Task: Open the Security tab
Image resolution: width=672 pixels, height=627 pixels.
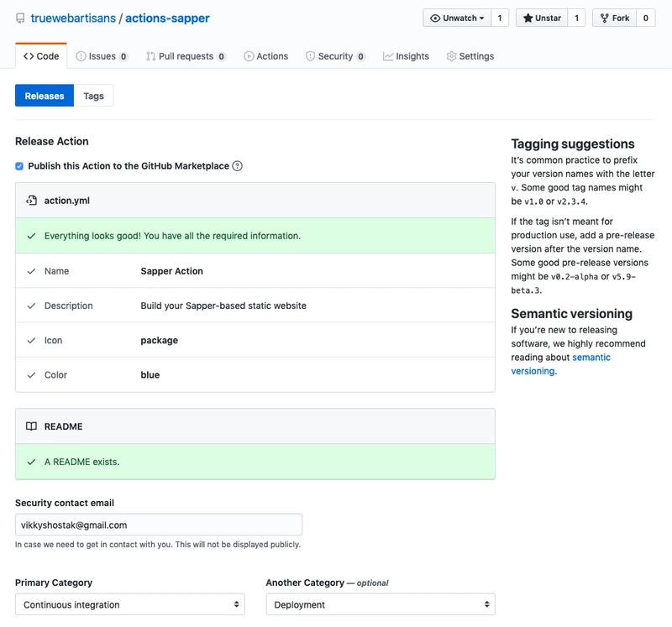Action: coord(335,56)
